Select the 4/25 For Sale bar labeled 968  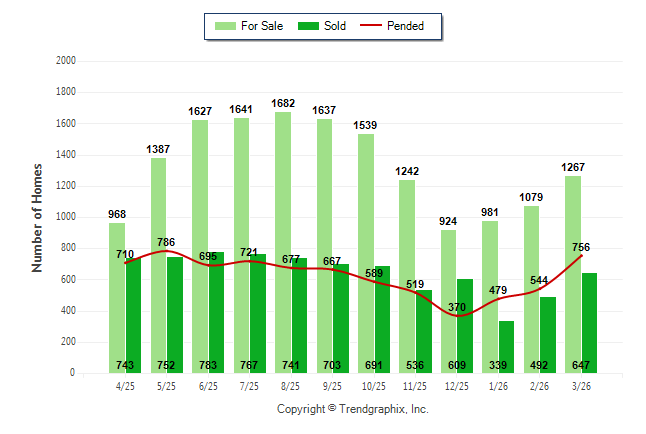click(117, 300)
